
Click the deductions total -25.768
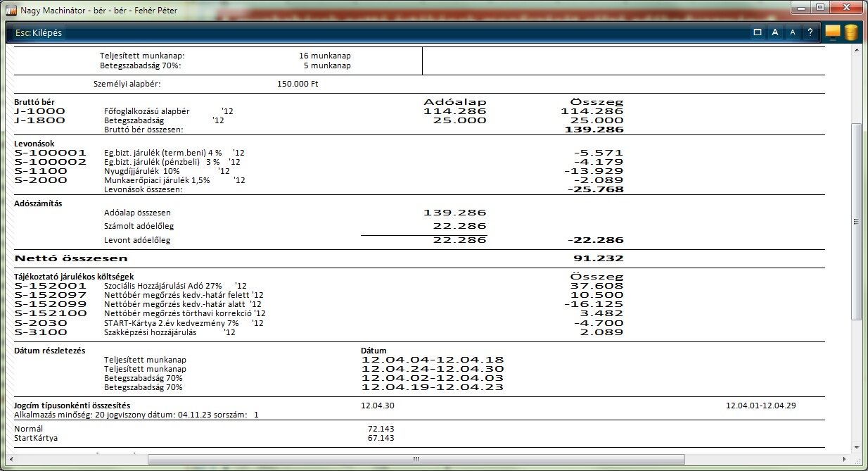(596, 189)
